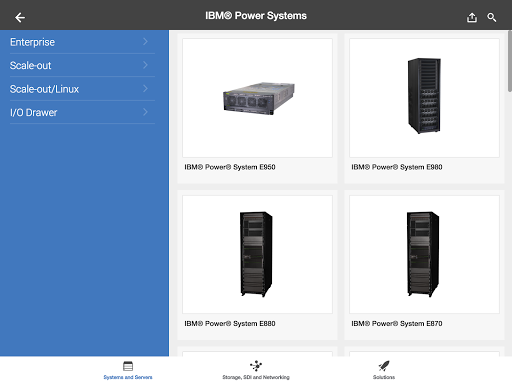The height and width of the screenshot is (384, 512).
Task: Switch to Systems and Servers tab label
Action: click(128, 377)
